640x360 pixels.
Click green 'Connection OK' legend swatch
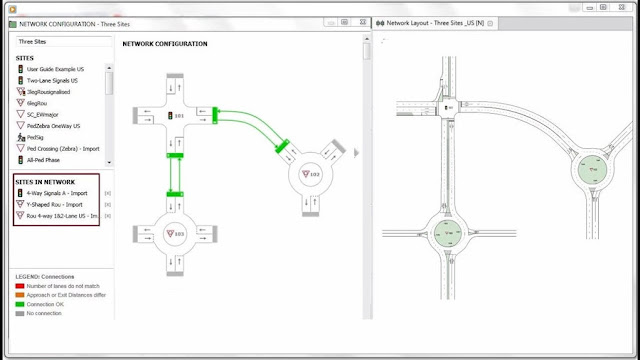point(20,304)
